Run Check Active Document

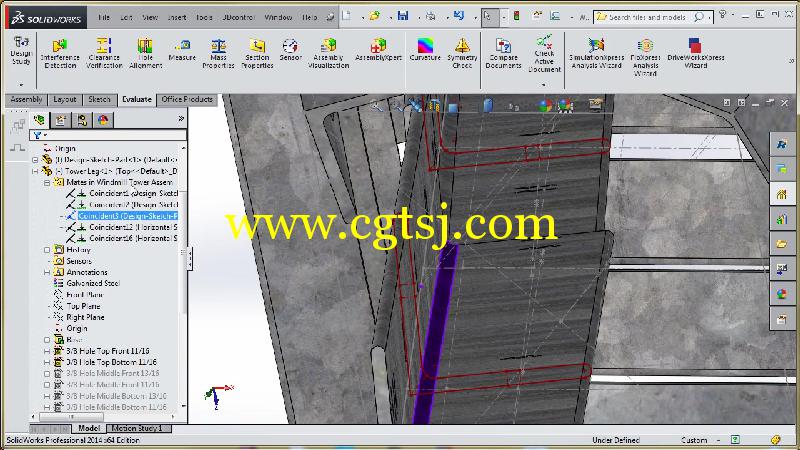coord(544,54)
